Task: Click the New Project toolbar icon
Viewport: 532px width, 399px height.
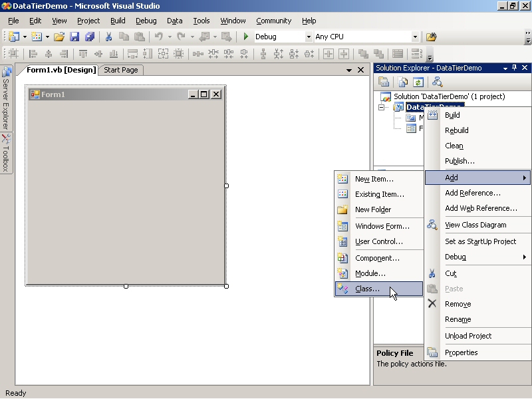Action: tap(13, 37)
